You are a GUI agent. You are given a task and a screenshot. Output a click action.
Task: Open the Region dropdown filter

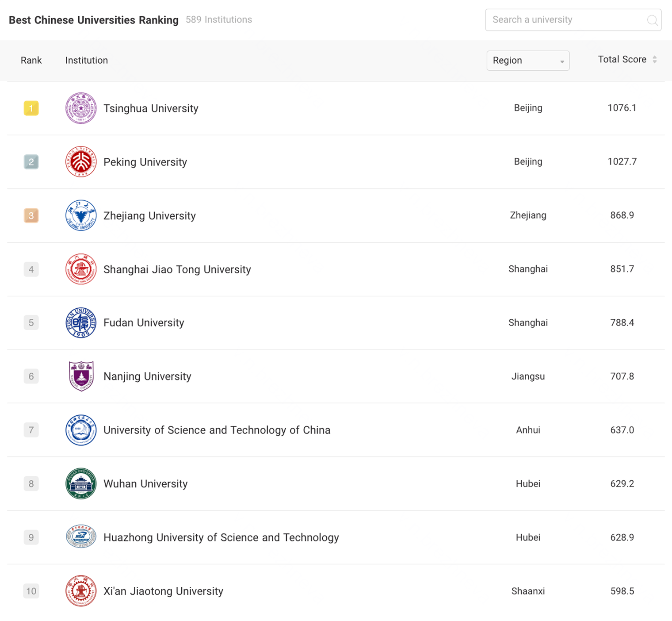click(x=528, y=61)
